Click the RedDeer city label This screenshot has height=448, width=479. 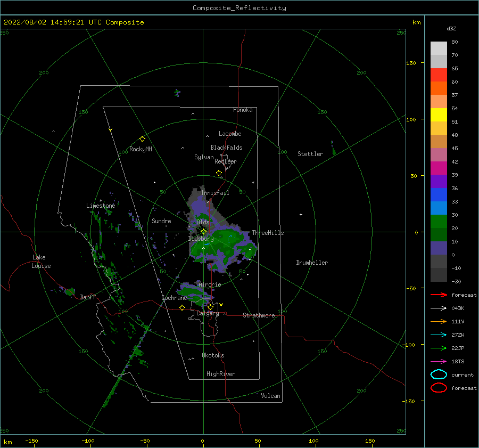[226, 161]
